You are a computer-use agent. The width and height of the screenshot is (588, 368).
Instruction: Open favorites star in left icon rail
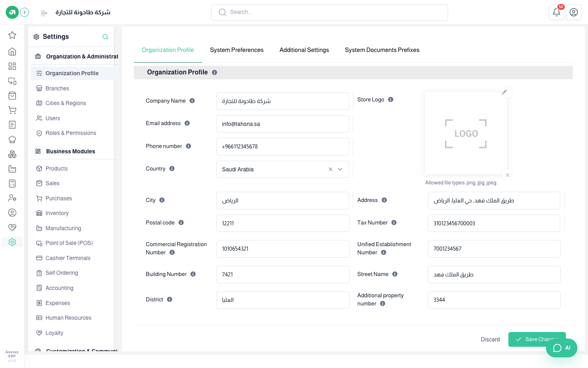tap(12, 35)
